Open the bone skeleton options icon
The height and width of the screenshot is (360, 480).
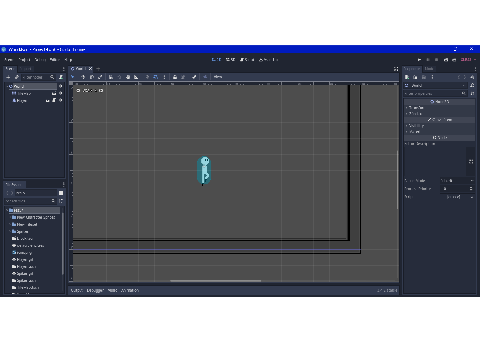(194, 77)
